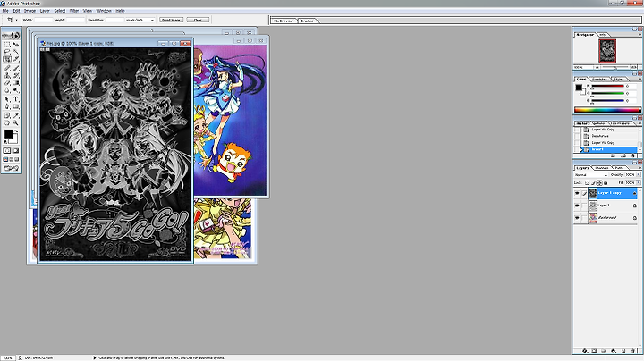Switch to Quick Mask mode
Screen dimensions: 644x361
click(x=15, y=150)
